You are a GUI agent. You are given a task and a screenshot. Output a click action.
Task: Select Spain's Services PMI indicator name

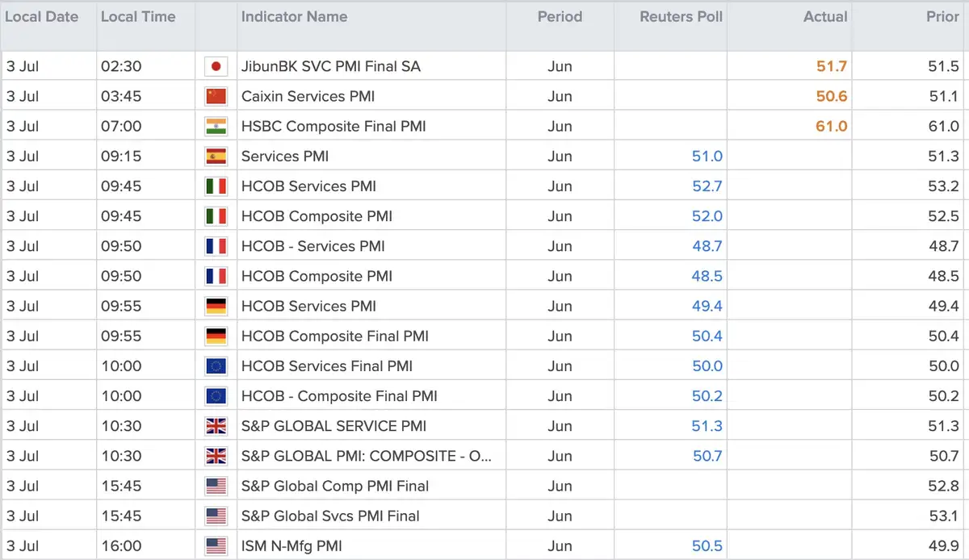tap(285, 156)
